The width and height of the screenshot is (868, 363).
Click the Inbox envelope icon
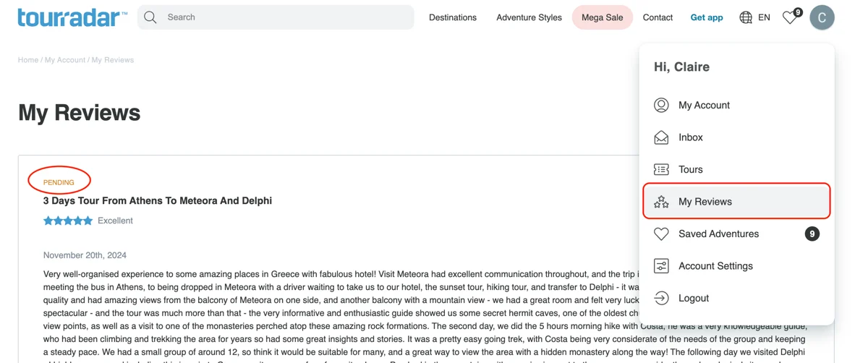(661, 137)
